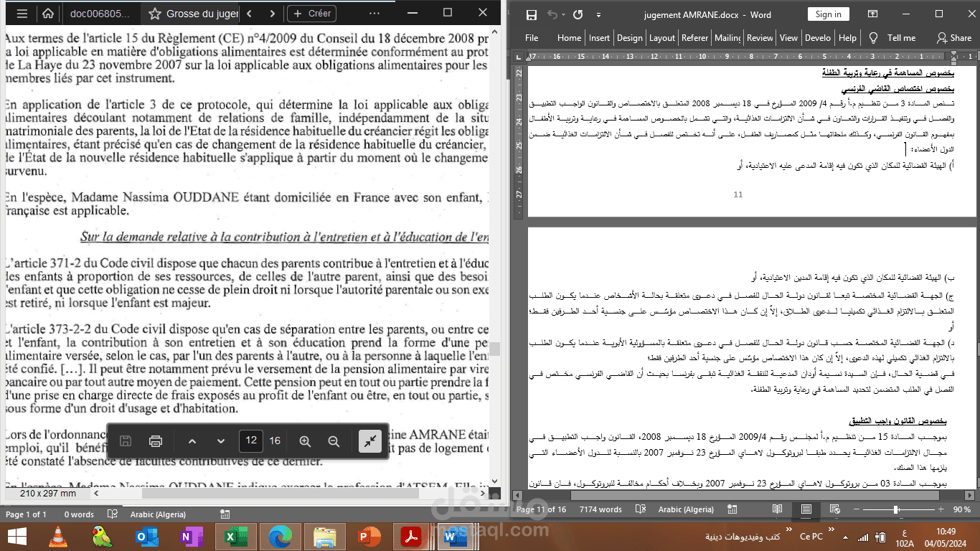Redo or repeat the action in Word
The image size is (980, 551).
tap(578, 15)
